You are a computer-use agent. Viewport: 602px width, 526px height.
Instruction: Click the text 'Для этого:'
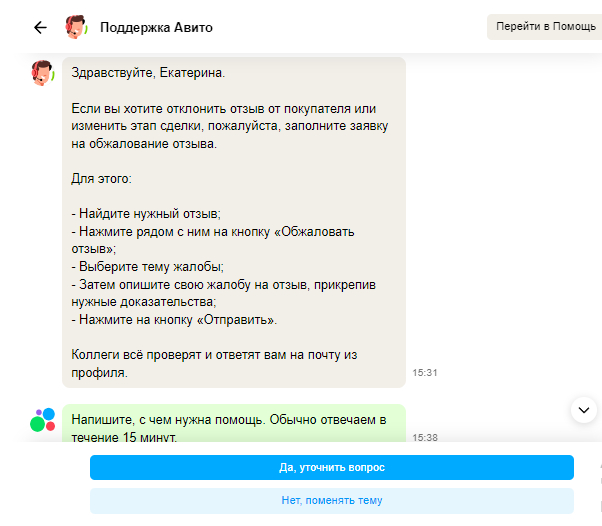101,179
